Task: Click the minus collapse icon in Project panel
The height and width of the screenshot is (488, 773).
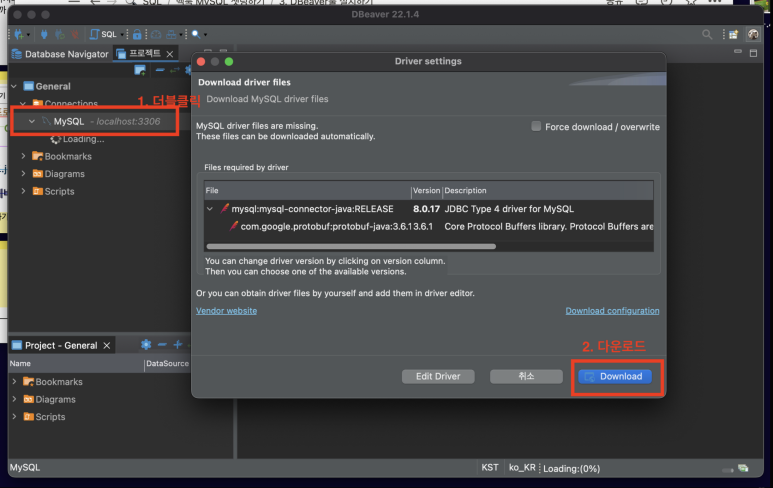Action: 162,344
